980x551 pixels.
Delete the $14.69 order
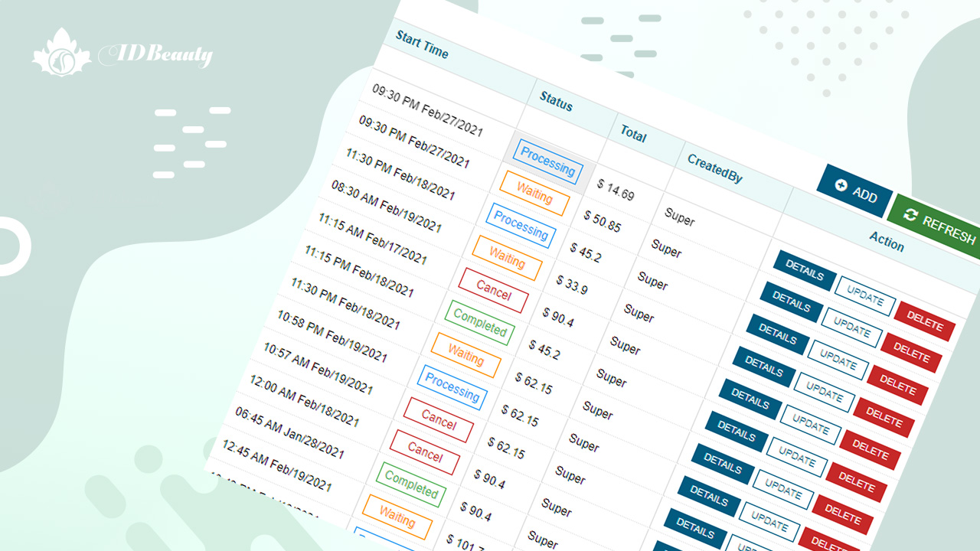924,322
